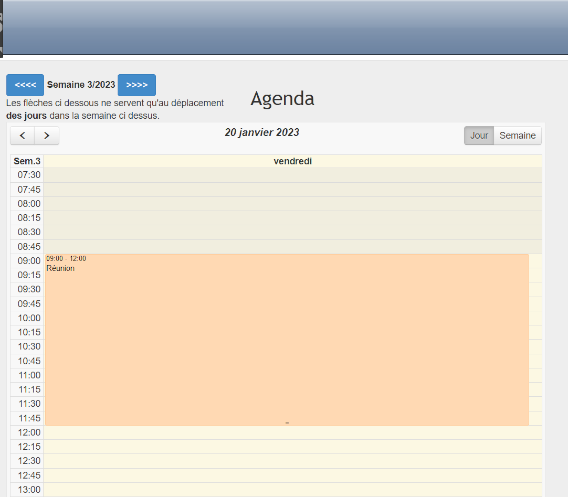Screen dimensions: 568x497
Task: Click the Sem.3 week label cell
Action: pyautogui.click(x=27, y=161)
